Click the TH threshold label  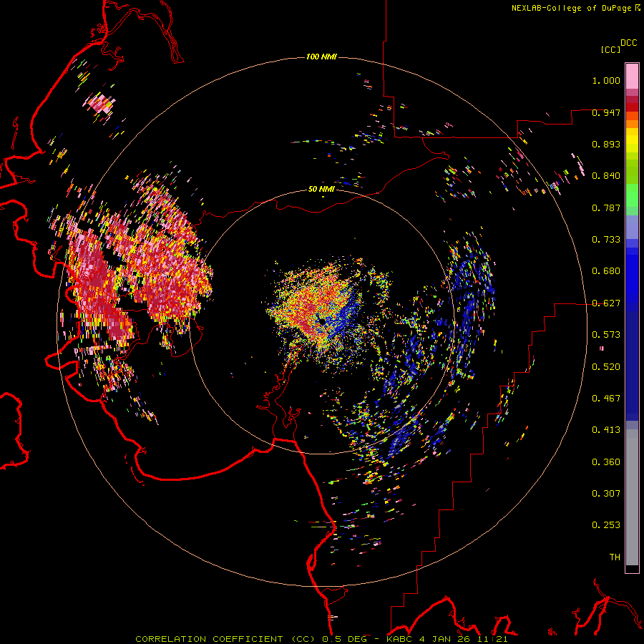click(x=615, y=557)
